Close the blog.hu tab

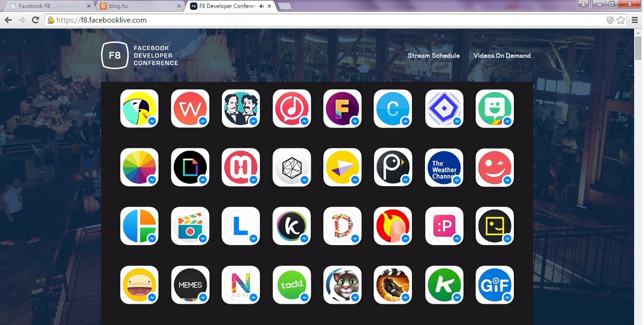pyautogui.click(x=179, y=6)
